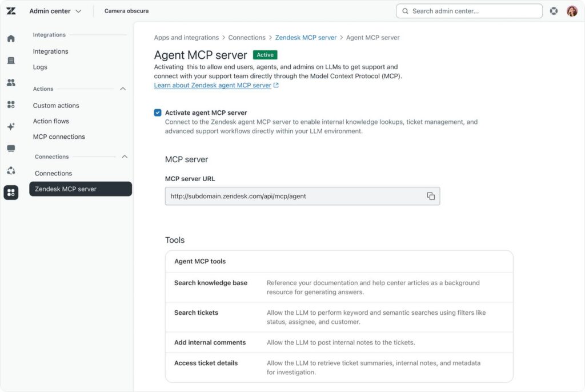
Task: Click the Integrations section header
Action: point(49,35)
